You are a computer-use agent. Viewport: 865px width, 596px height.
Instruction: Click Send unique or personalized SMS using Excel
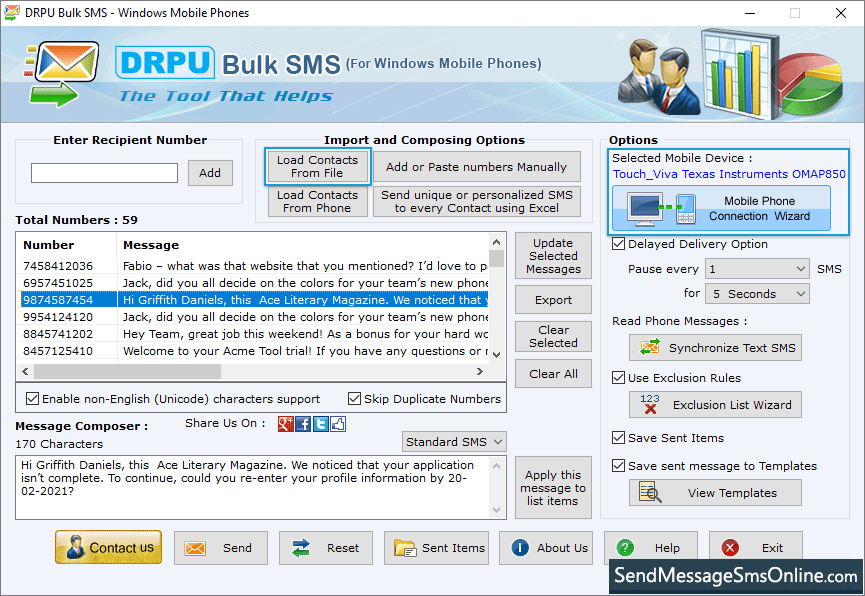477,201
